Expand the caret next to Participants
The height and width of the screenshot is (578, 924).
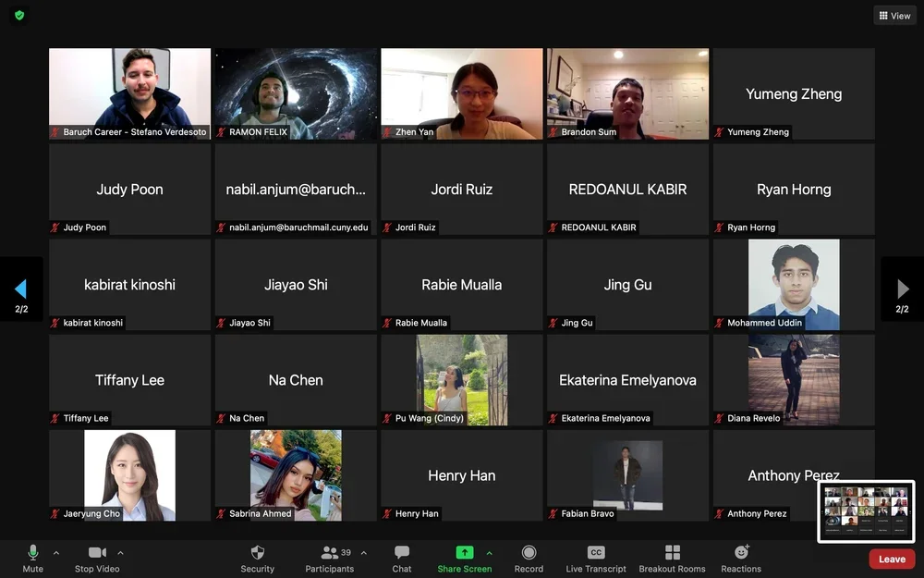tap(363, 553)
